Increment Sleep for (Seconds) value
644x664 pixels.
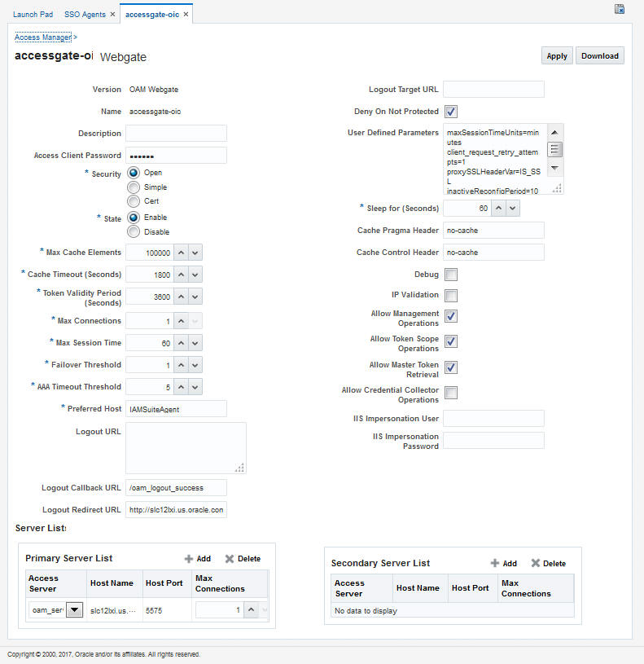[499, 209]
